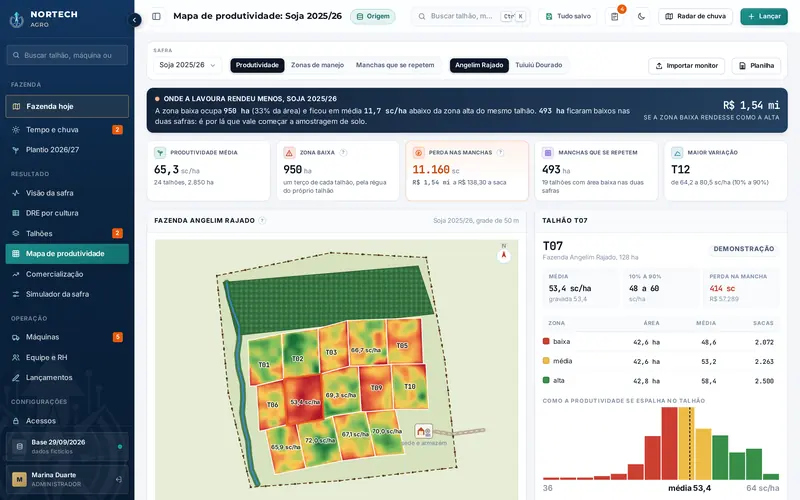Click the Perda nas manchas card icon
This screenshot has height=500, width=800.
click(418, 153)
